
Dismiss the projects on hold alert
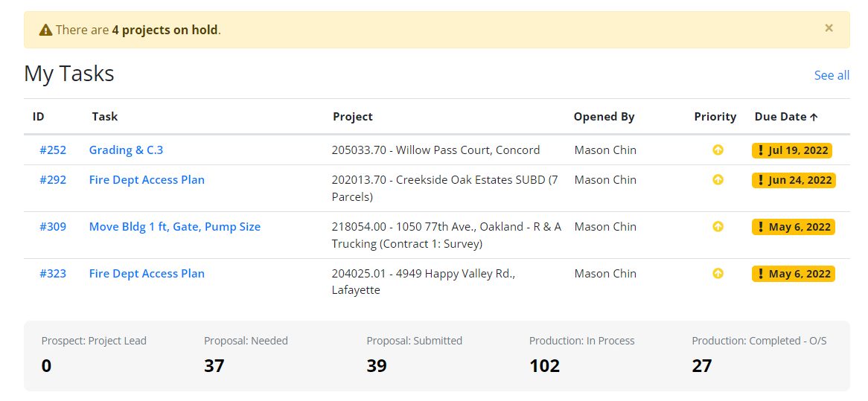(828, 28)
